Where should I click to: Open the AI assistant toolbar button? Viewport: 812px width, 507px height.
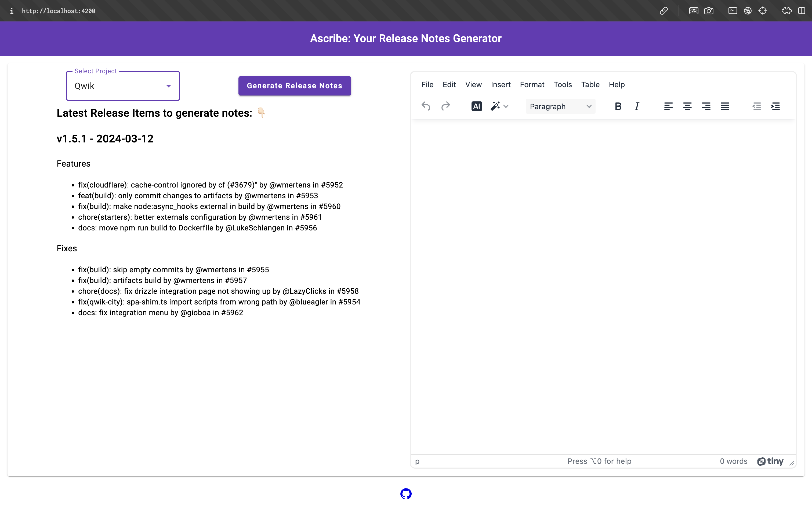tap(476, 106)
